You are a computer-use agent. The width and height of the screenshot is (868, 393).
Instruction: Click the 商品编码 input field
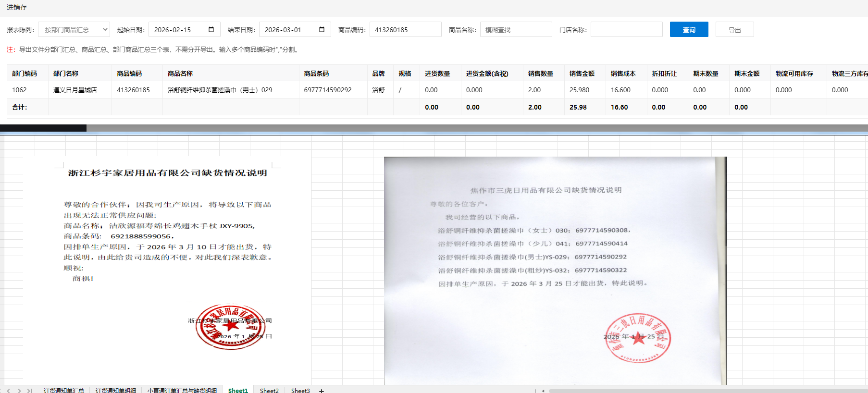pos(405,30)
